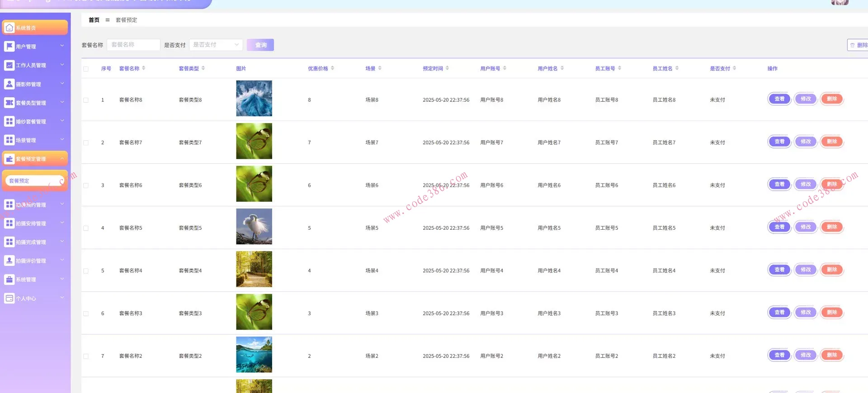This screenshot has width=868, height=393.
Task: Click the home icon beside 系统首页
Action: [x=9, y=28]
